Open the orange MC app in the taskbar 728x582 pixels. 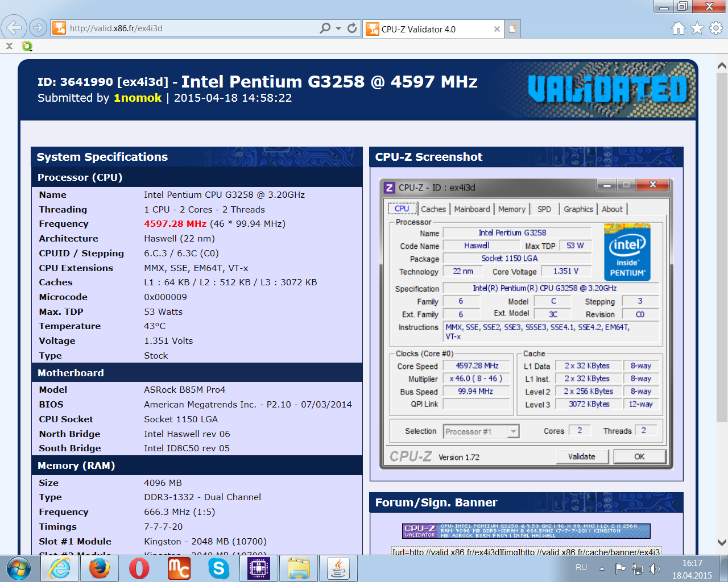[179, 568]
